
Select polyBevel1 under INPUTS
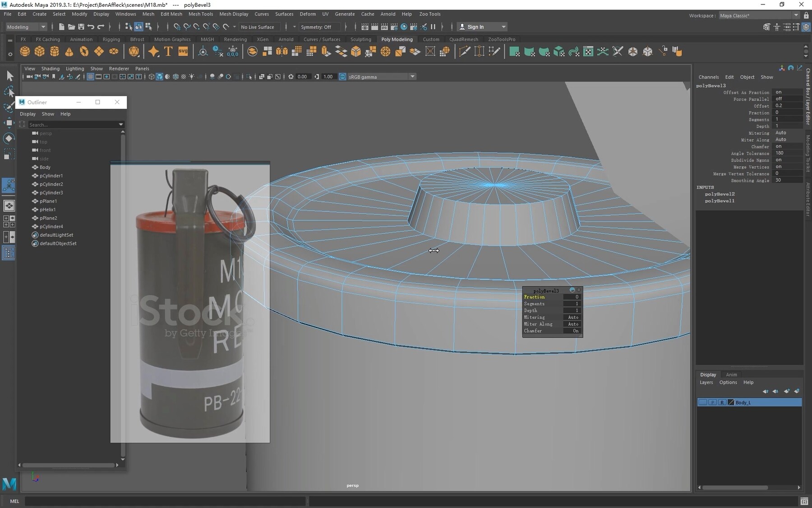coord(720,201)
